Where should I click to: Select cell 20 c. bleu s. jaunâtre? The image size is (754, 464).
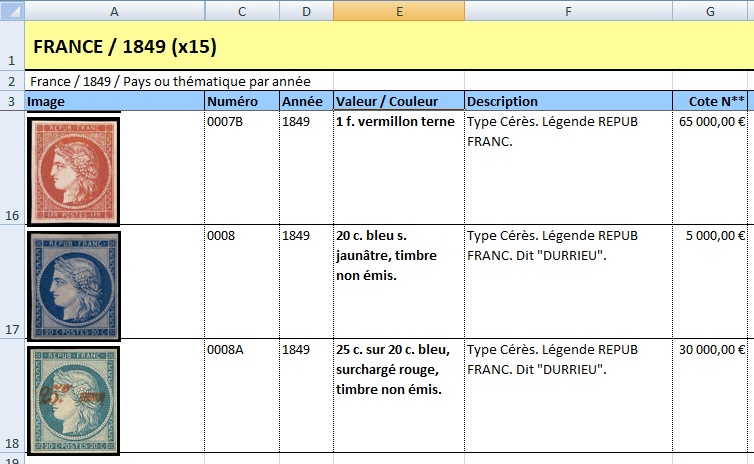click(x=399, y=282)
